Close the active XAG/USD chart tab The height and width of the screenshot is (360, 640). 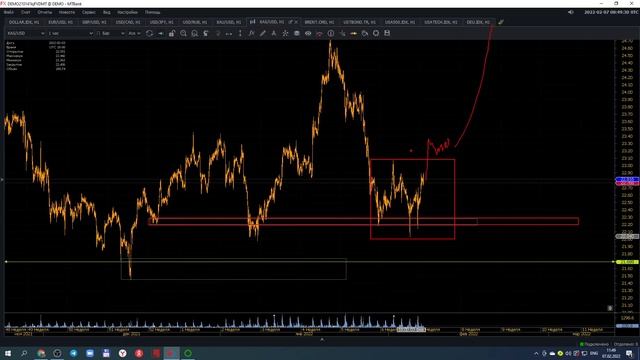(296, 22)
